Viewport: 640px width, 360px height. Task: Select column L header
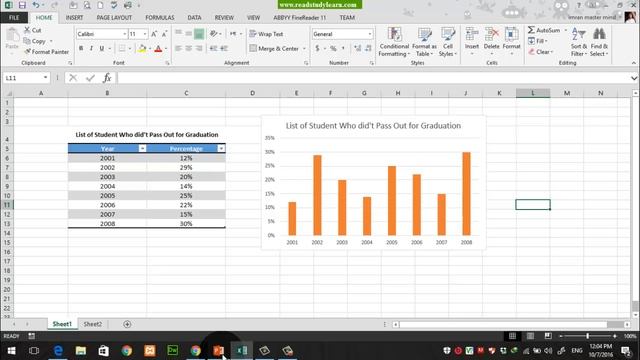(533, 93)
